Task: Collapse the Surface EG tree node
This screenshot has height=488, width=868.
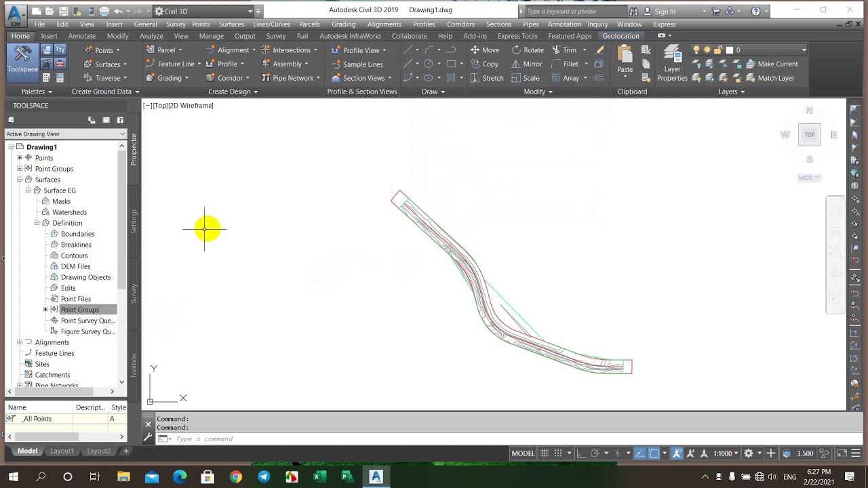Action: point(28,190)
